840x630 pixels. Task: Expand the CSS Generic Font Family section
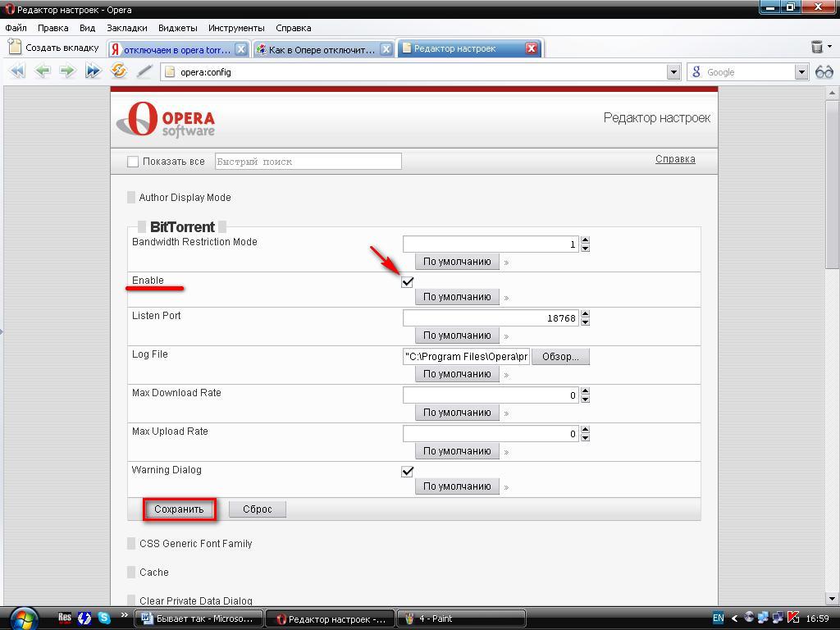point(189,543)
